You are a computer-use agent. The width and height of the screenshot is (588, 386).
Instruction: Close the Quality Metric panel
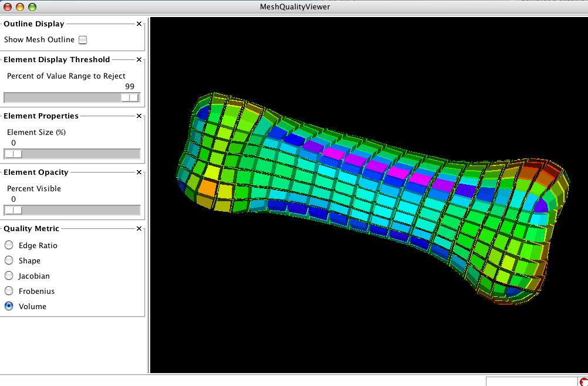[138, 228]
